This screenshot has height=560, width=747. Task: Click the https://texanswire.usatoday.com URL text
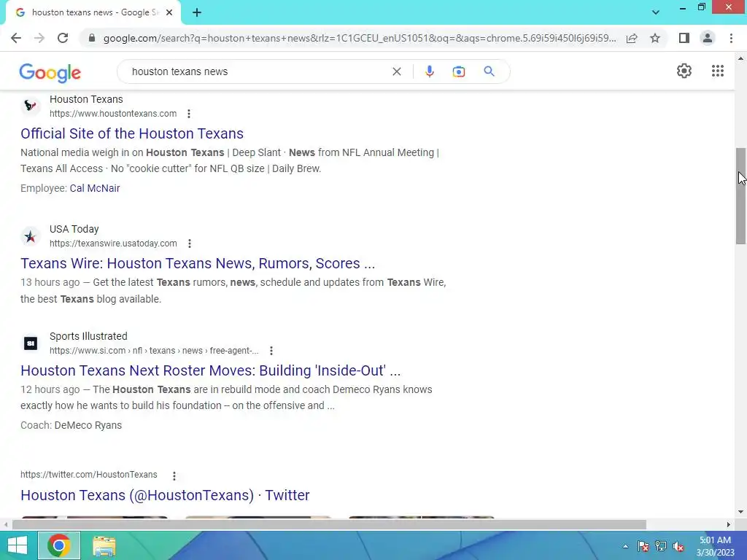(113, 244)
